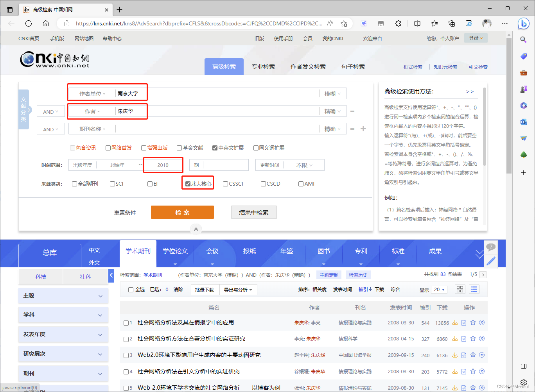Open 学位论文 results tab

(175, 251)
